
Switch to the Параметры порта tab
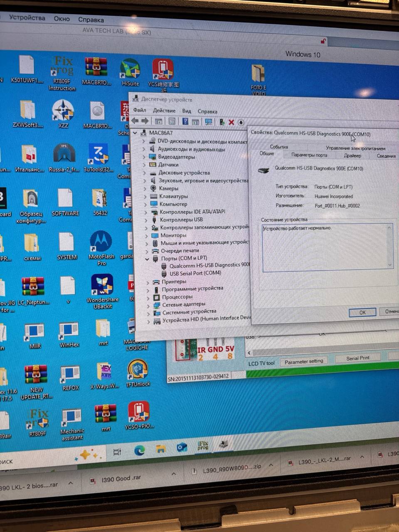pos(309,155)
